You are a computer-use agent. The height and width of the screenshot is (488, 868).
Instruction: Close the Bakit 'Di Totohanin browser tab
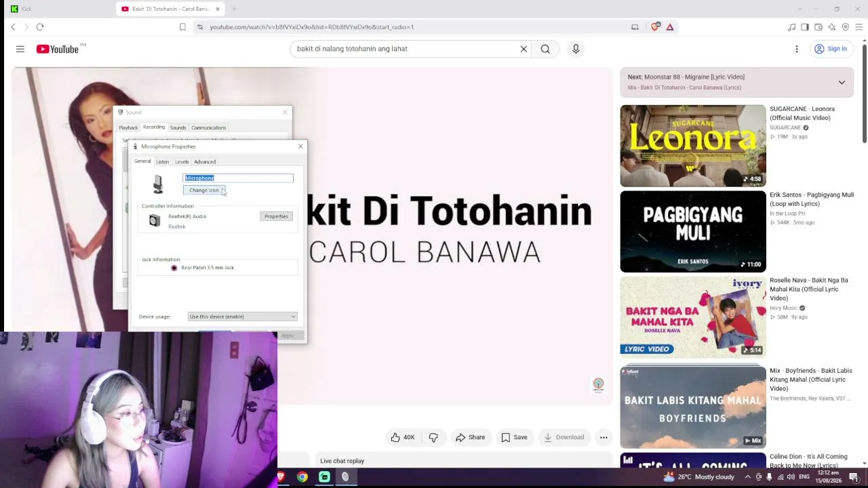tap(218, 9)
